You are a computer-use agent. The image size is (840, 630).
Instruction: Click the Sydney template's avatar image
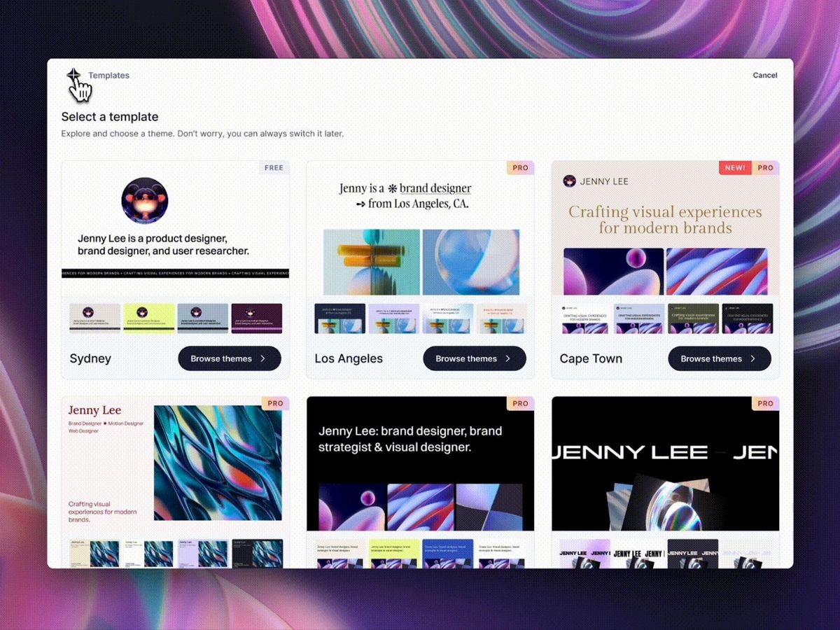tap(144, 201)
